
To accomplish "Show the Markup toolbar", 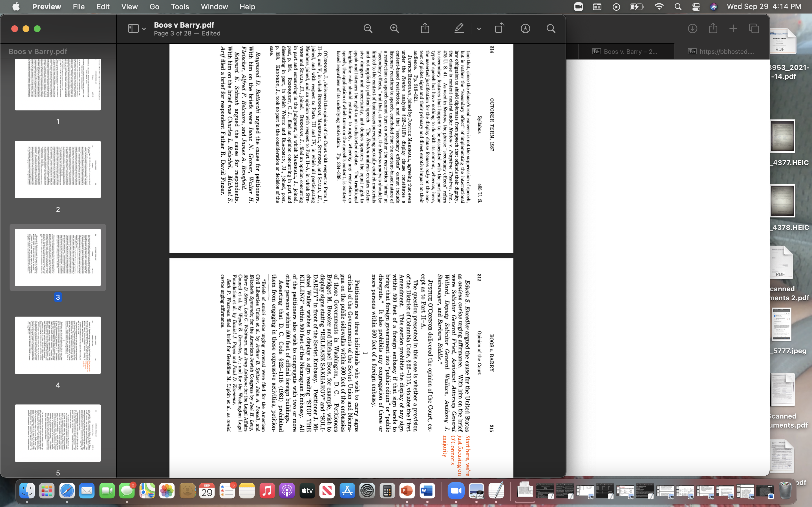I will tap(525, 28).
